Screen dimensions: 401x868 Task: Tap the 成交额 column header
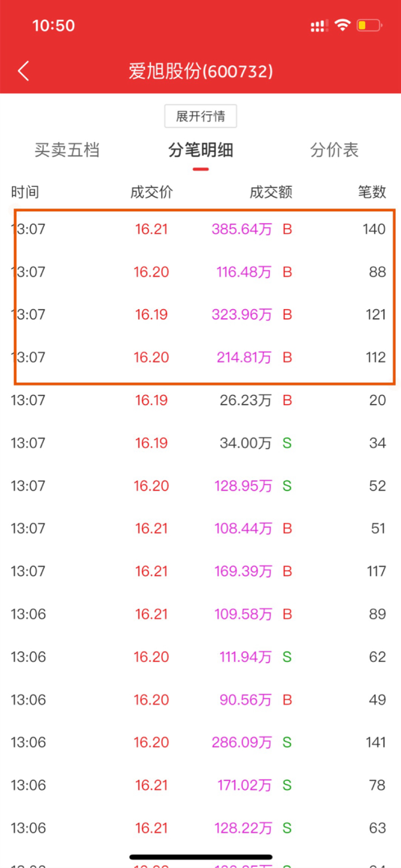click(270, 192)
